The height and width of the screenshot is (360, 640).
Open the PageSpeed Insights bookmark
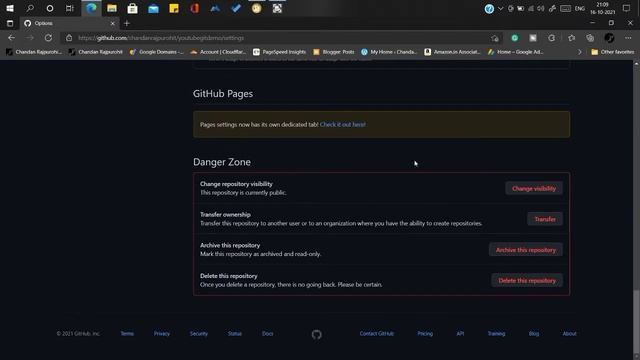280,52
